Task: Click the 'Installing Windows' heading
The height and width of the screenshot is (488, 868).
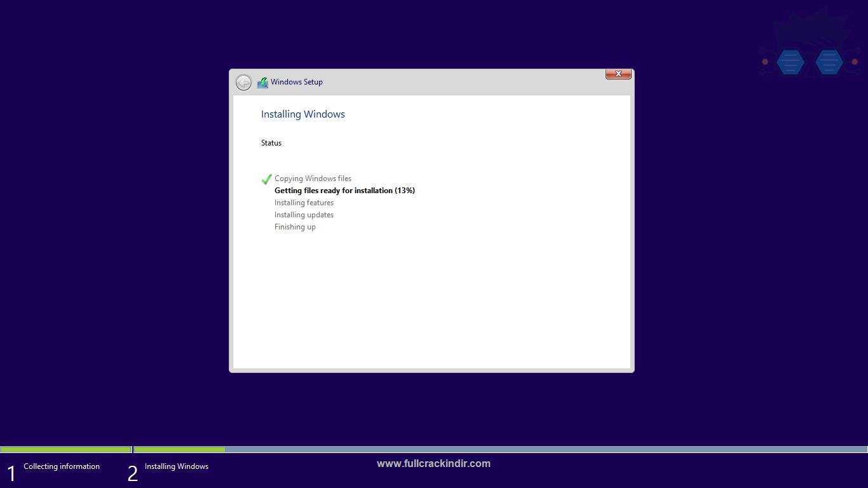Action: click(303, 114)
